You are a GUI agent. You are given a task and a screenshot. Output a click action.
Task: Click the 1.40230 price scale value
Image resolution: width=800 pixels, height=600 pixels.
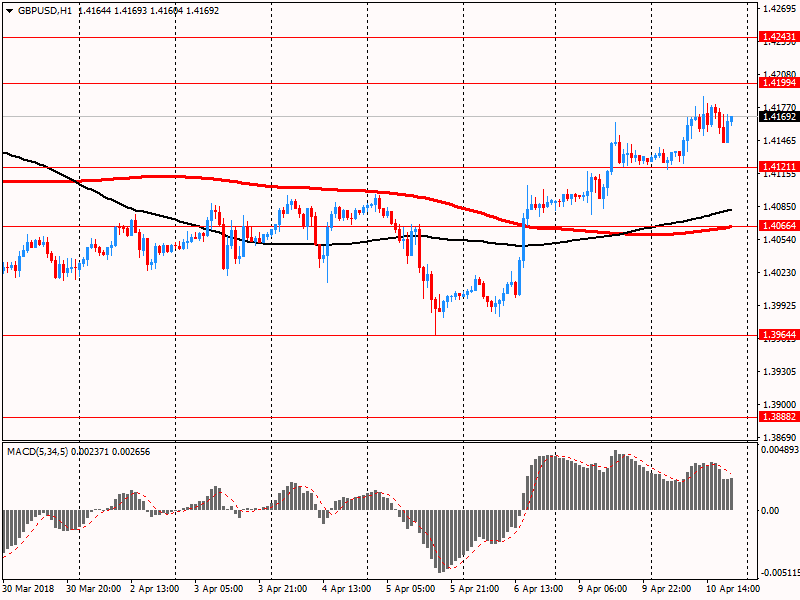click(780, 273)
